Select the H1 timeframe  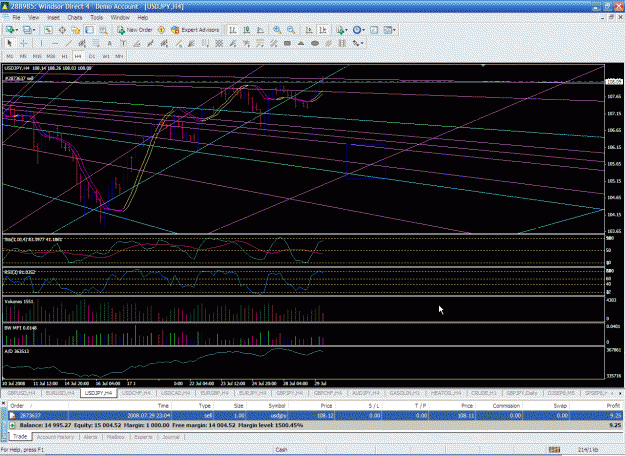point(64,57)
